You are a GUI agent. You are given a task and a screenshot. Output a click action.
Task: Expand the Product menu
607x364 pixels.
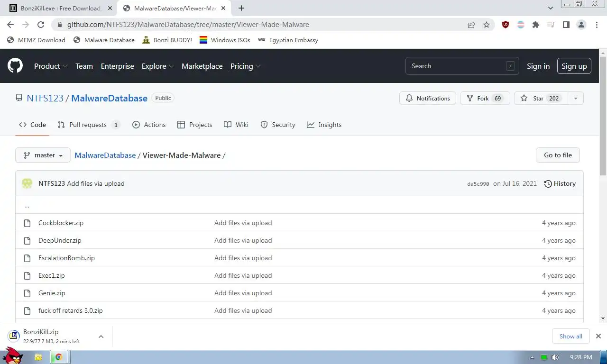click(x=51, y=66)
